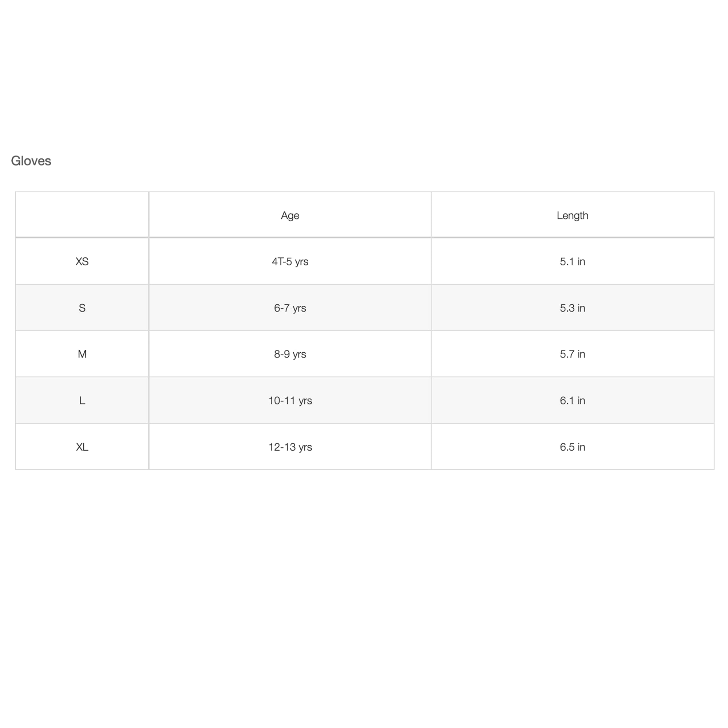Click the 5.1 in length cell
The height and width of the screenshot is (728, 728).
pyautogui.click(x=572, y=261)
